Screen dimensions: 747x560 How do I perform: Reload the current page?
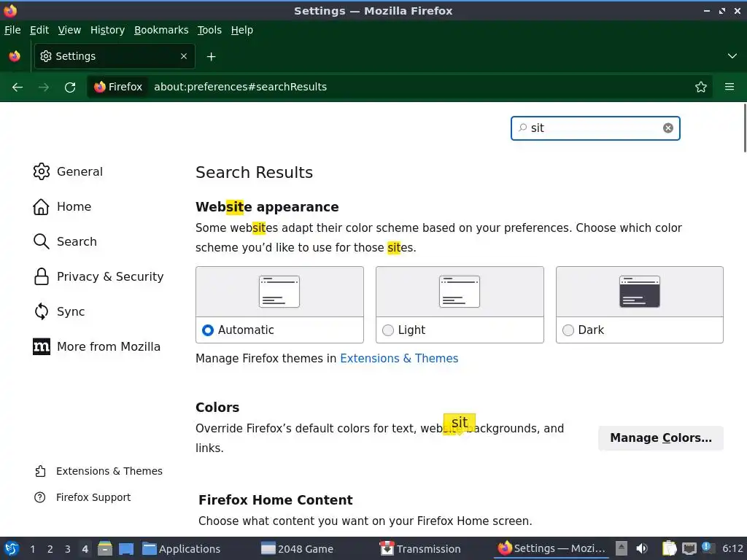point(70,87)
